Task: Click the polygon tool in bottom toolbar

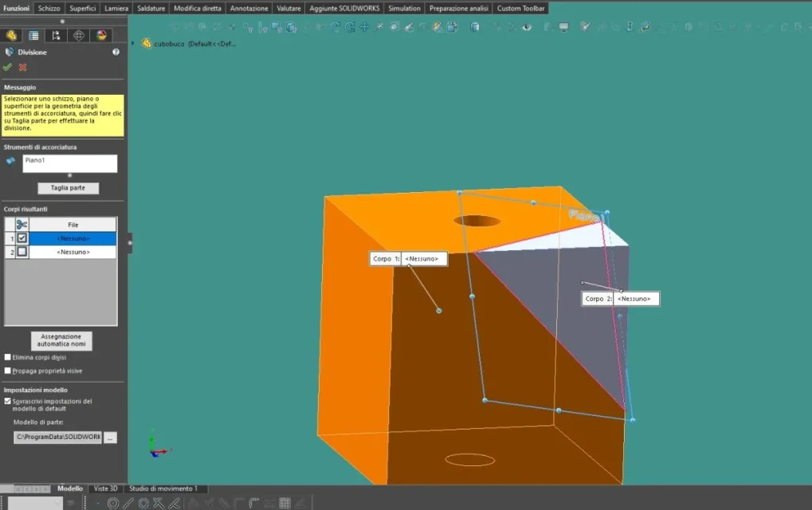Action: pyautogui.click(x=143, y=503)
